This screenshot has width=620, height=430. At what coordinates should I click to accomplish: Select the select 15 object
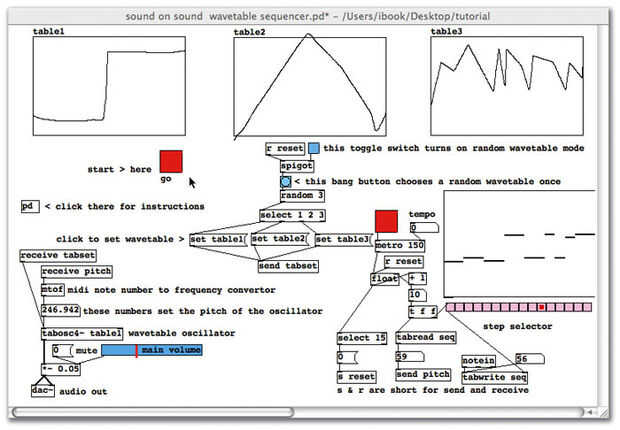point(362,338)
